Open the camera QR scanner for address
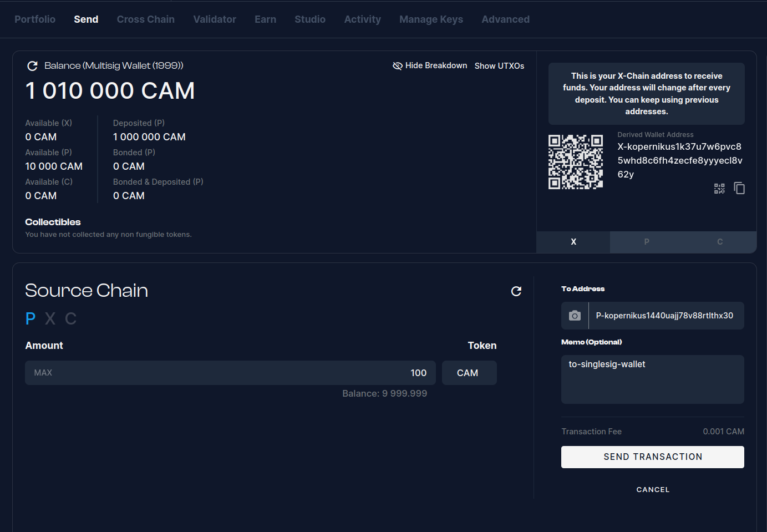 pos(575,316)
